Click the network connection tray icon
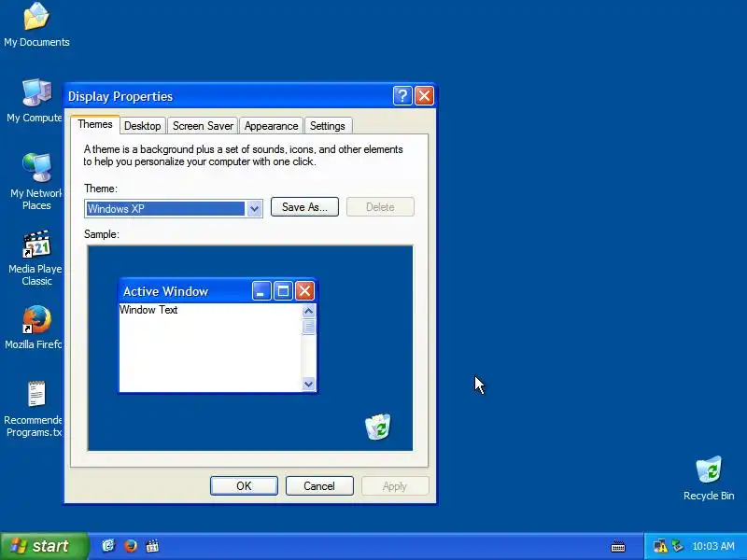 pyautogui.click(x=677, y=545)
